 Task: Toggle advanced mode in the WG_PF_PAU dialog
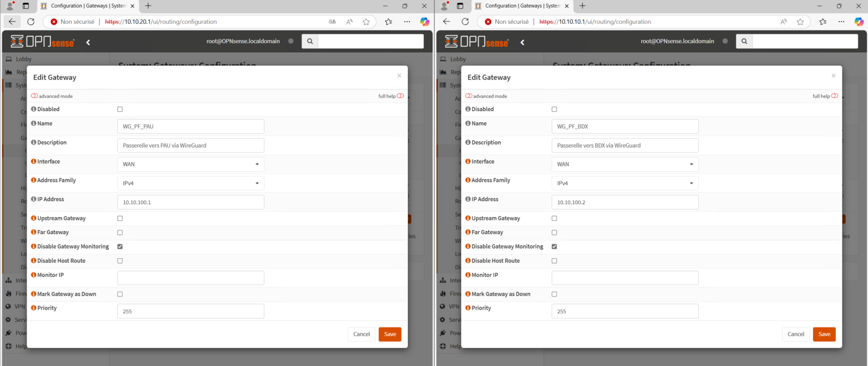(35, 96)
